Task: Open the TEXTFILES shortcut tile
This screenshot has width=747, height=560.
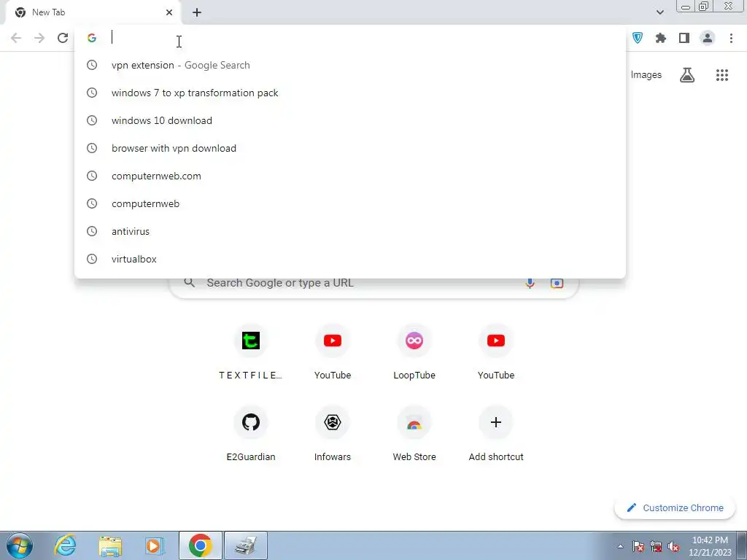Action: click(x=251, y=353)
